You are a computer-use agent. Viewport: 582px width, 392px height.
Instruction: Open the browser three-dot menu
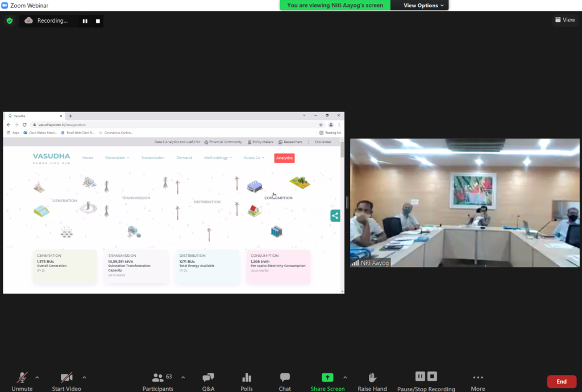[339, 125]
